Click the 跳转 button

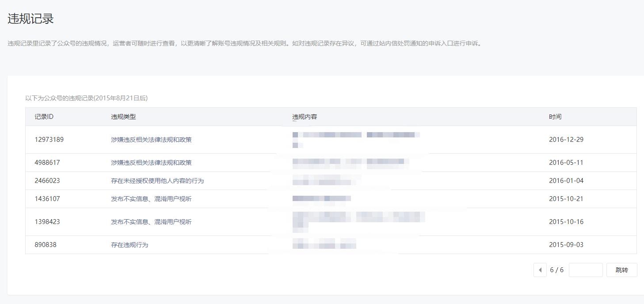pyautogui.click(x=622, y=270)
